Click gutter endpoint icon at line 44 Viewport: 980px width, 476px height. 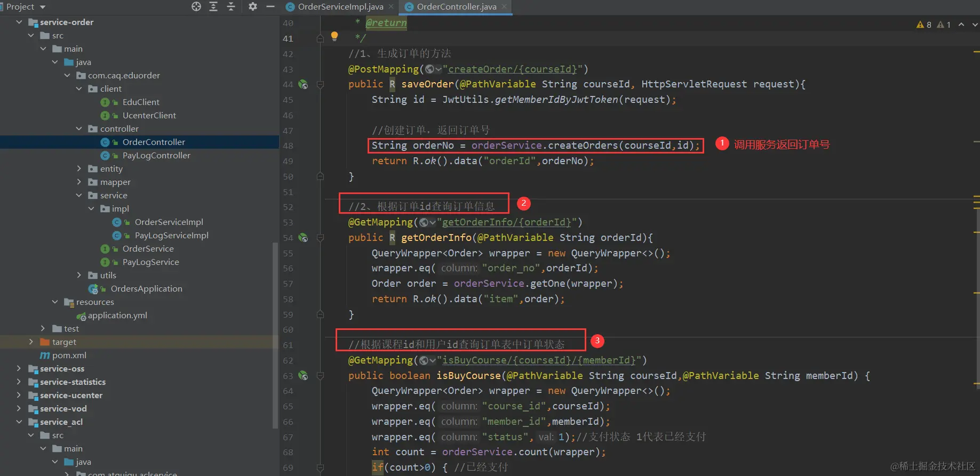(x=303, y=84)
